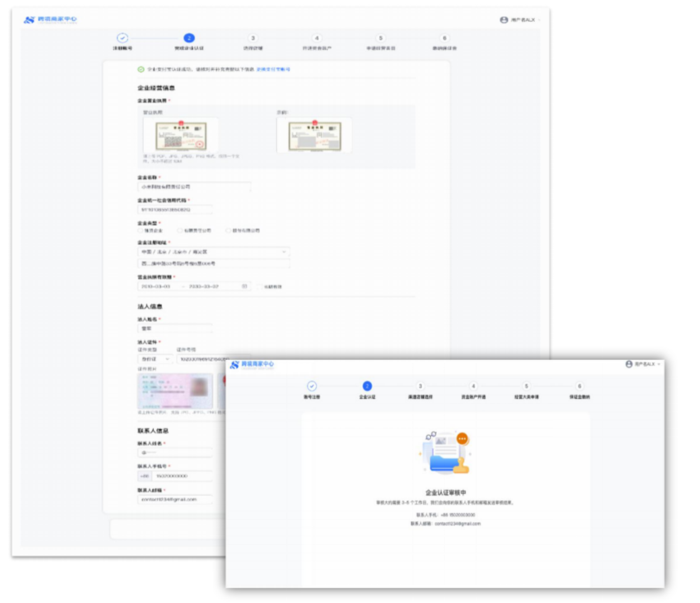Click the uploaded business license thumbnail

(x=181, y=135)
